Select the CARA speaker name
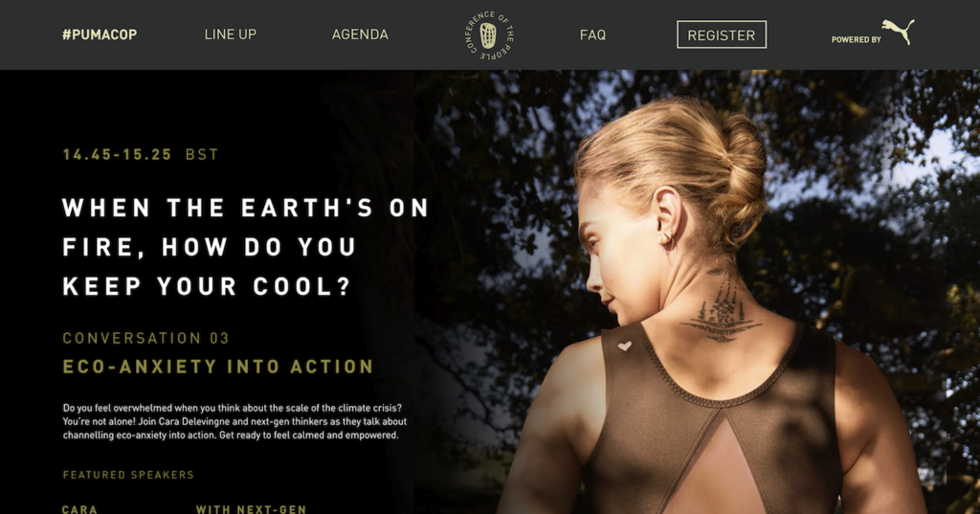This screenshot has height=514, width=980. point(79,509)
